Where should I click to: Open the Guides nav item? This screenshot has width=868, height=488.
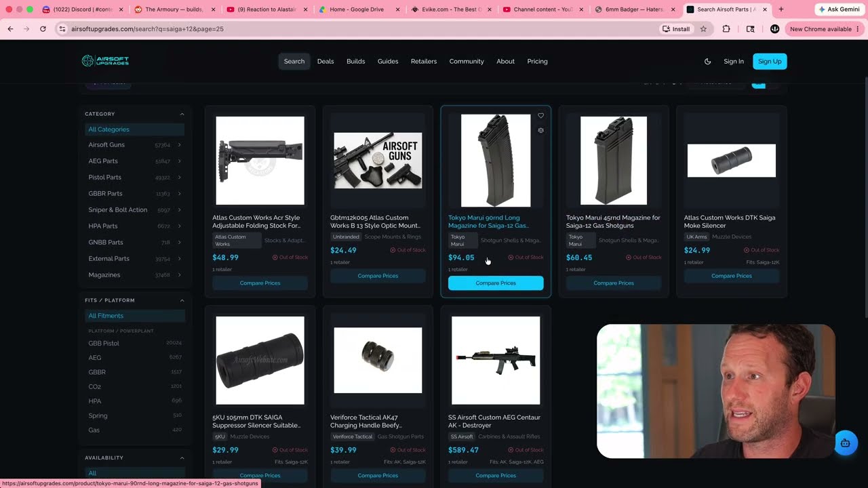click(x=388, y=61)
